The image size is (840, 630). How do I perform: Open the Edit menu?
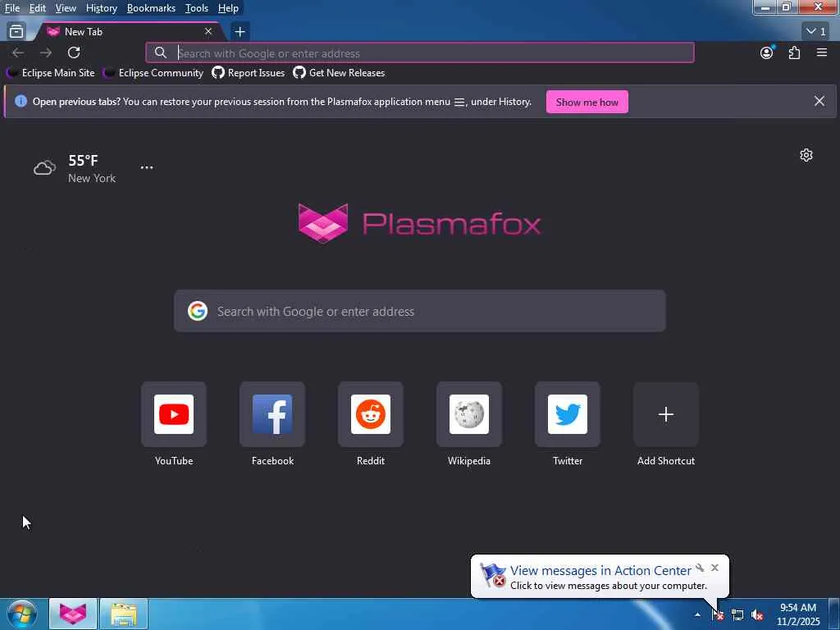pyautogui.click(x=38, y=8)
